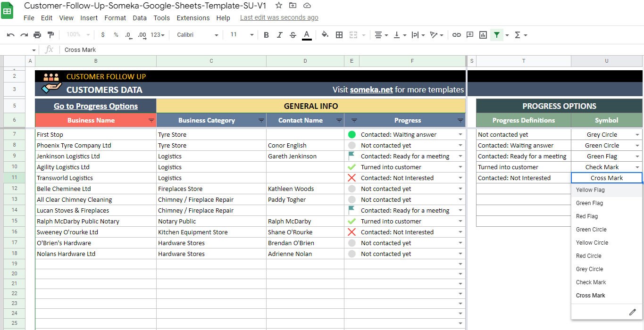Screen dimensions: 644x330
Task: Open the font size dropdown
Action: tap(251, 34)
